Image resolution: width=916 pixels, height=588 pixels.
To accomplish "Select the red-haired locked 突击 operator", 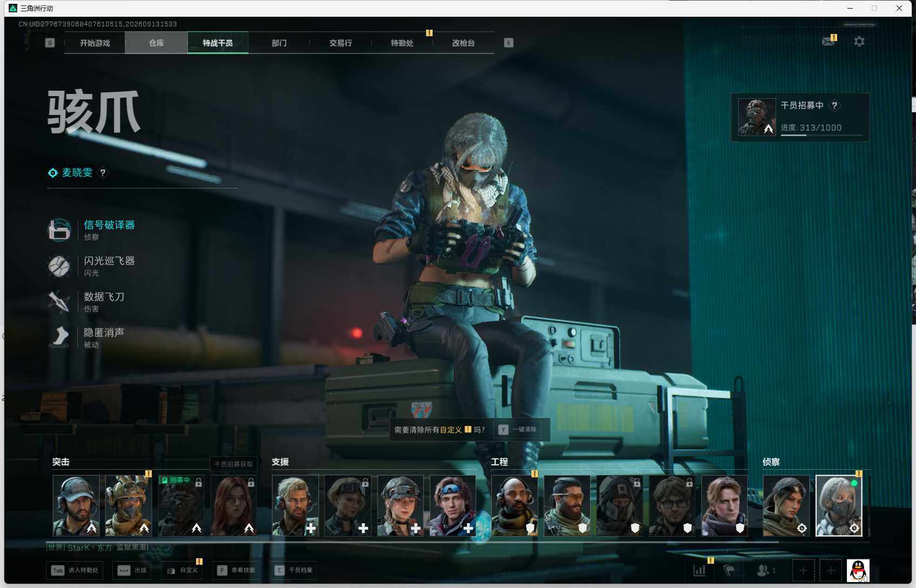I will [233, 505].
